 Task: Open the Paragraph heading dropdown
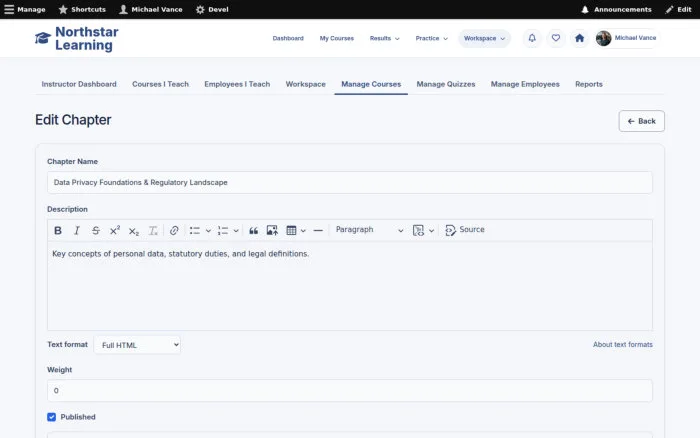point(369,230)
